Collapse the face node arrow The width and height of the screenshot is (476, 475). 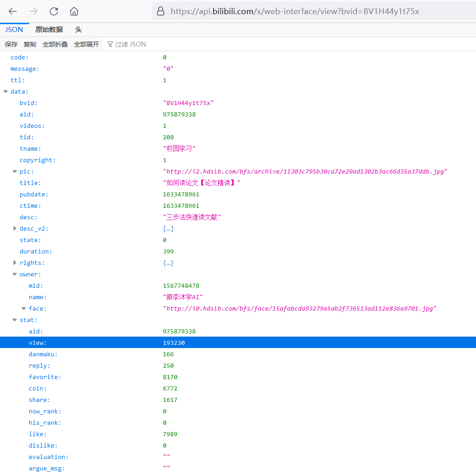coord(24,308)
